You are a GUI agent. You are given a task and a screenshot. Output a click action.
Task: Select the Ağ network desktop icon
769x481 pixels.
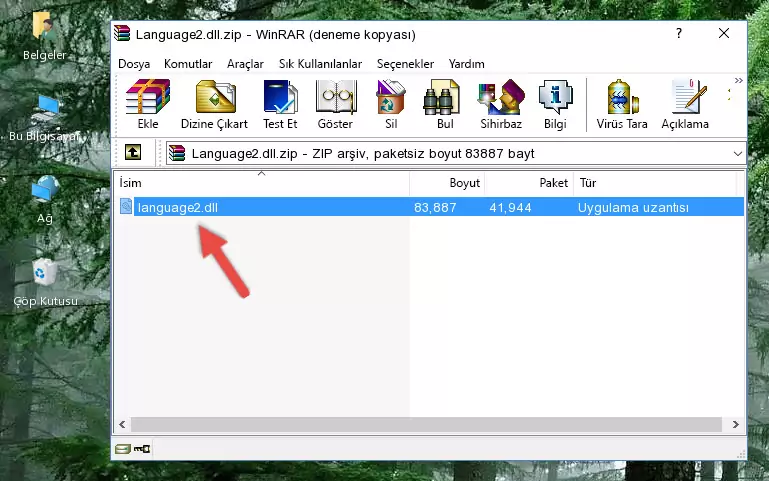coord(45,200)
